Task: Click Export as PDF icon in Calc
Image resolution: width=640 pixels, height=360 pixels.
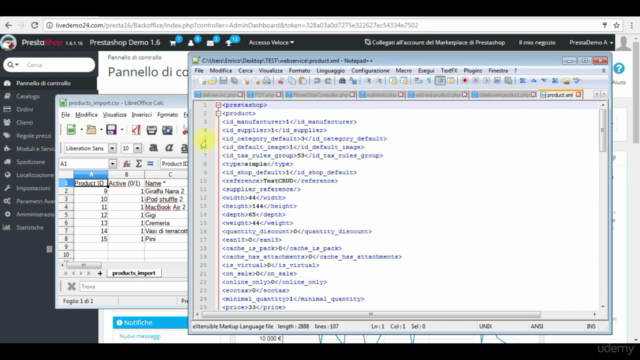Action: (136, 130)
